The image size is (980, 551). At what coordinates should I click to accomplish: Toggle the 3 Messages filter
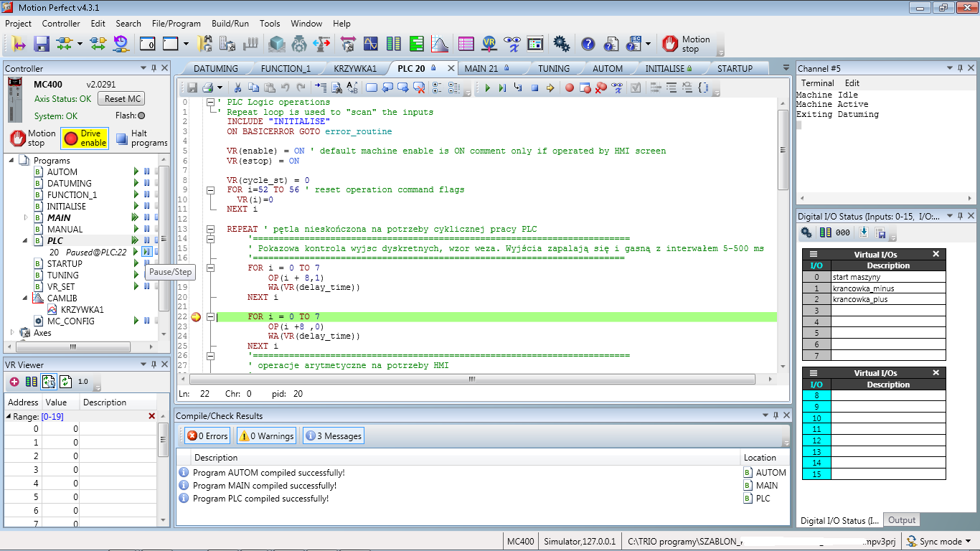pyautogui.click(x=333, y=435)
